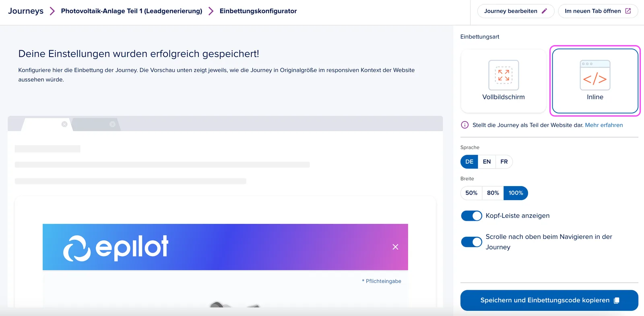Click the Vollbildschirm expand-arrows icon
This screenshot has height=316, width=644.
(504, 75)
